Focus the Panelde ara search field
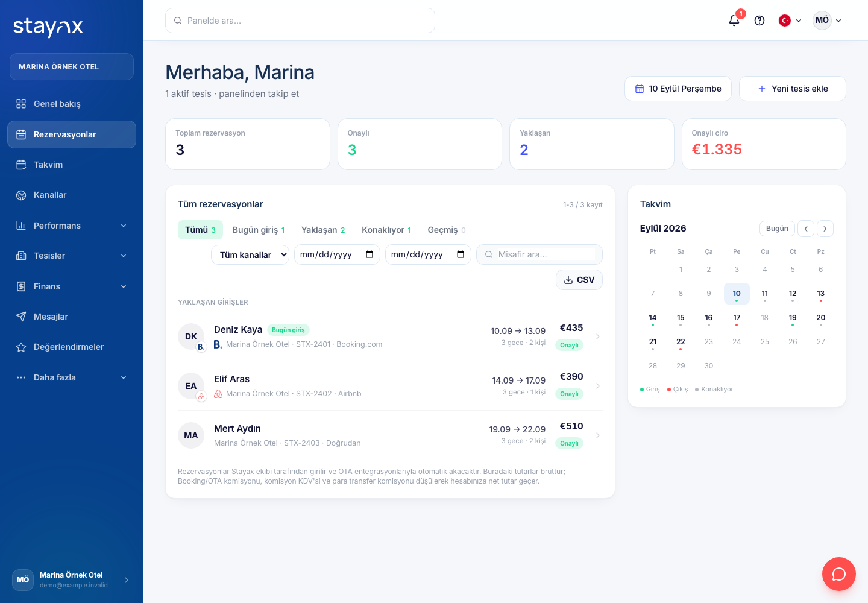Image resolution: width=868 pixels, height=603 pixels. 300,21
